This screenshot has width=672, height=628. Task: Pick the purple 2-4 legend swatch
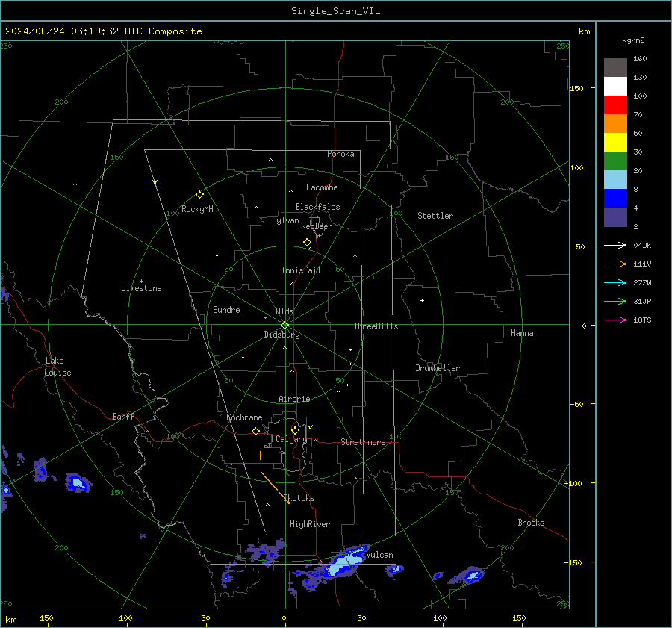[x=615, y=217]
